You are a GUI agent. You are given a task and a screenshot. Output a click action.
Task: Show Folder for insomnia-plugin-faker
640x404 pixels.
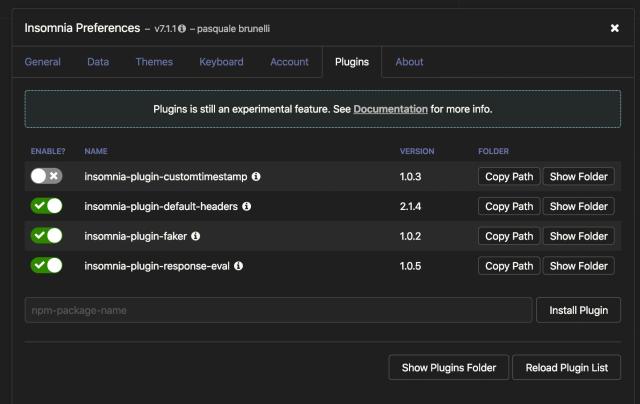pyautogui.click(x=578, y=237)
